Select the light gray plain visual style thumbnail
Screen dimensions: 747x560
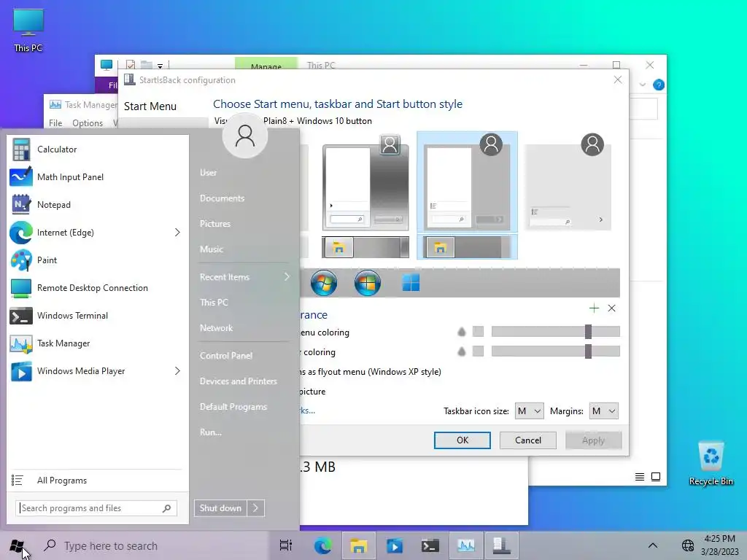click(x=567, y=182)
